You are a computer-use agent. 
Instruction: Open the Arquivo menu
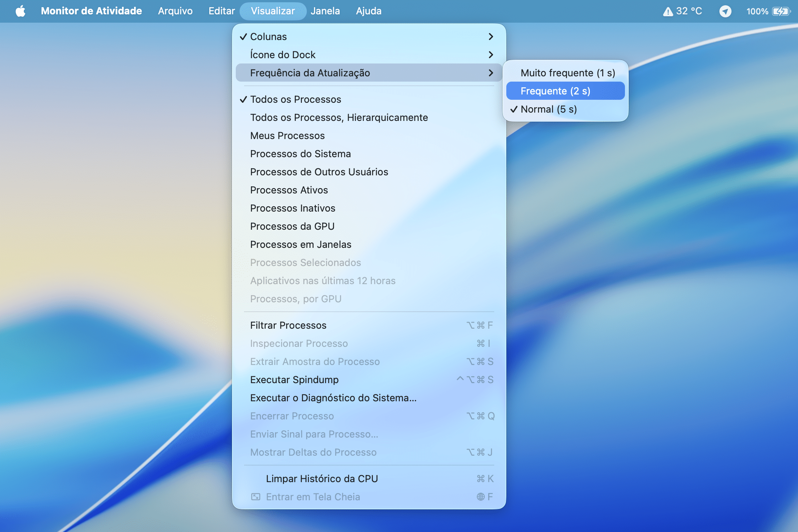(175, 11)
